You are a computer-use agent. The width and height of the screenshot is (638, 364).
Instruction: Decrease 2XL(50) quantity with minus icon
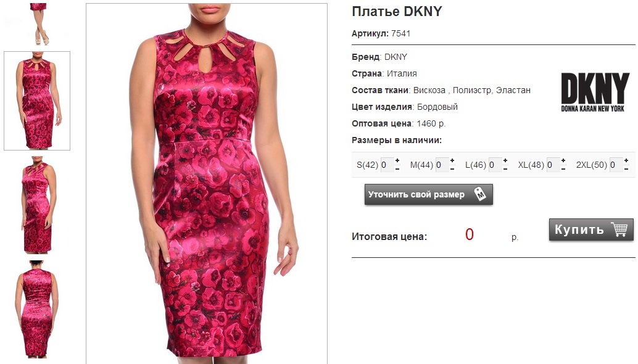tap(626, 169)
